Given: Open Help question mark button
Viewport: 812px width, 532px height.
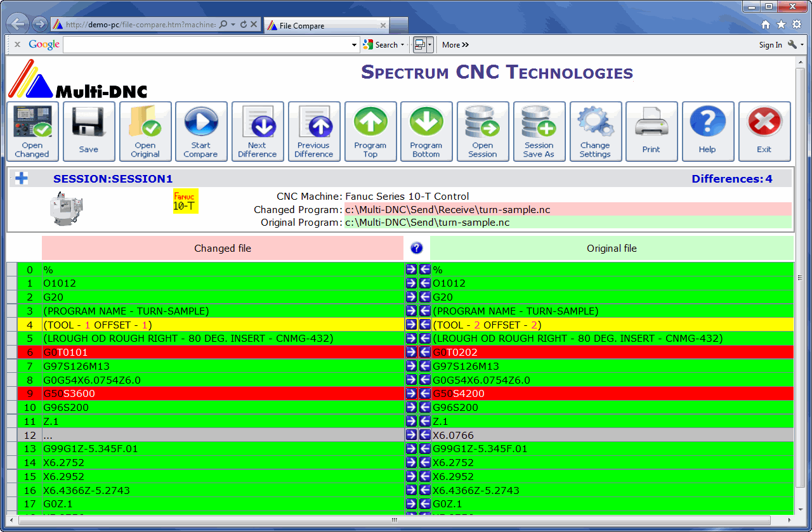Looking at the screenshot, I should [708, 131].
